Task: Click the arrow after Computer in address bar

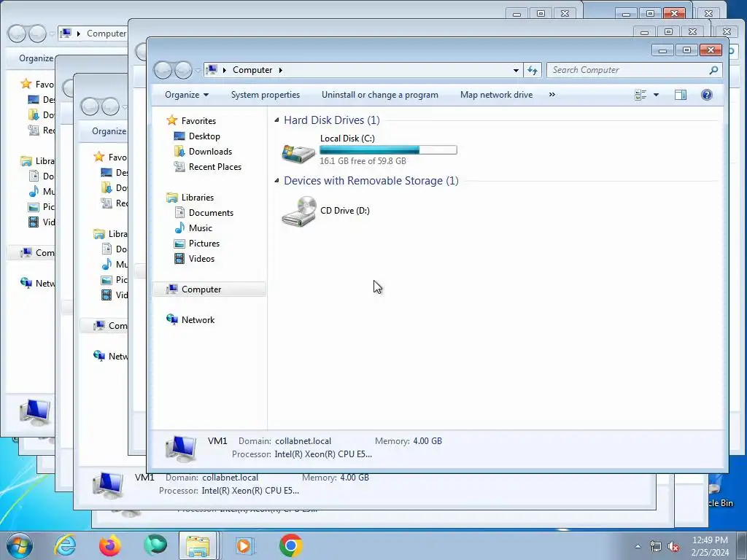Action: click(281, 70)
